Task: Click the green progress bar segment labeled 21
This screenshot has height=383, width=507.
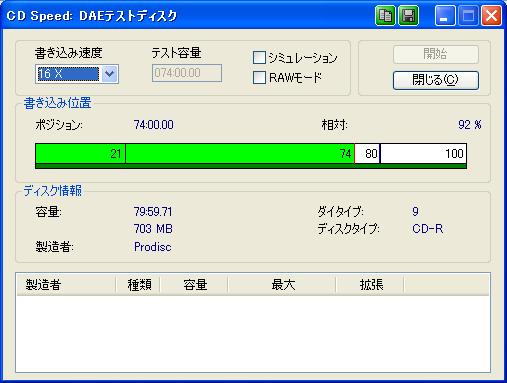Action: tap(80, 154)
